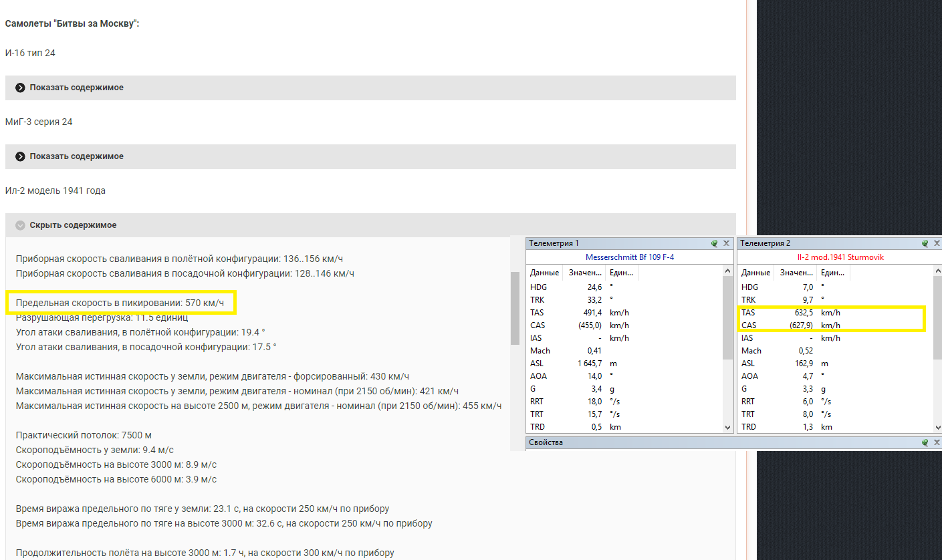Image resolution: width=942 pixels, height=560 pixels.
Task: Click the Значен... column header in Телеметрия 2
Action: click(x=796, y=273)
